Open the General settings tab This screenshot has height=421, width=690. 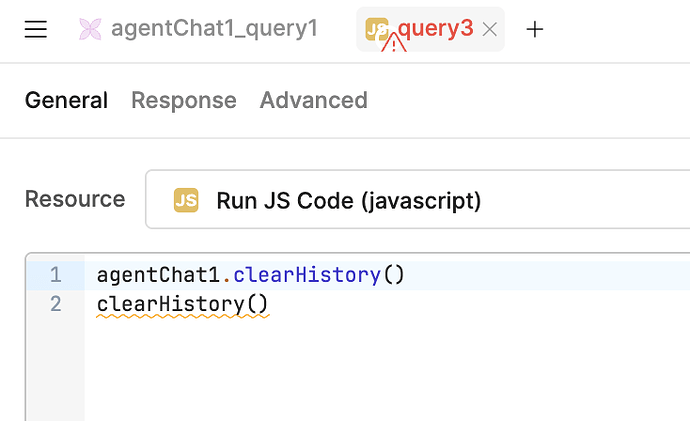pos(66,100)
